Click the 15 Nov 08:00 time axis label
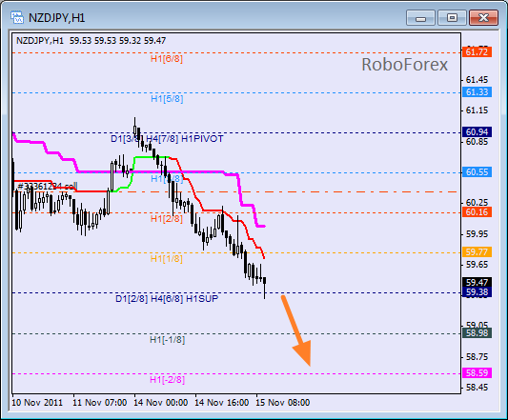The image size is (508, 420). 282,403
